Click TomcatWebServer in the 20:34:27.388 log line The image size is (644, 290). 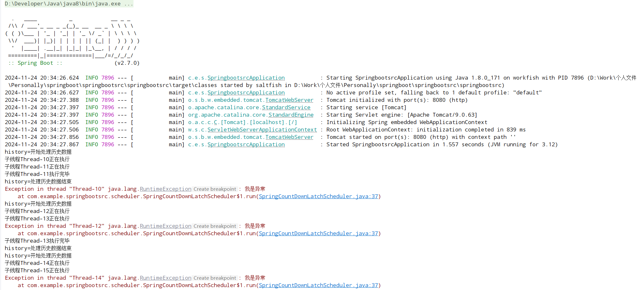click(x=289, y=100)
